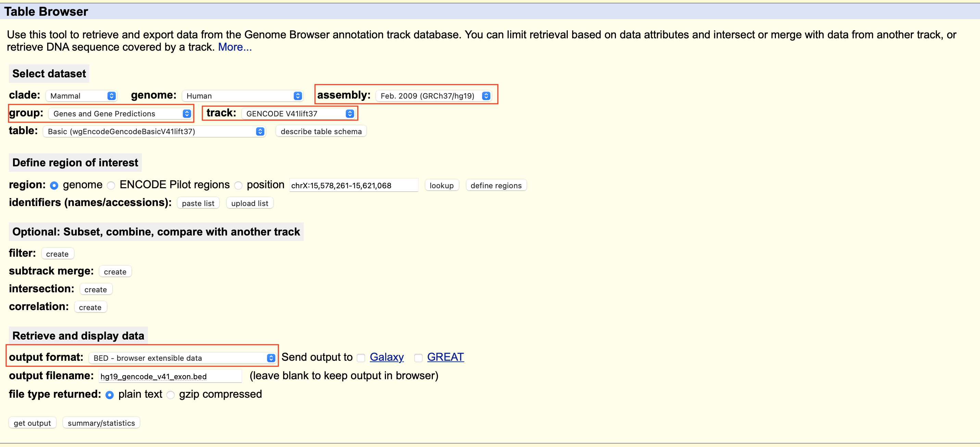Select the ENCODE Pilot regions radio button
This screenshot has height=447, width=980.
pyautogui.click(x=111, y=185)
